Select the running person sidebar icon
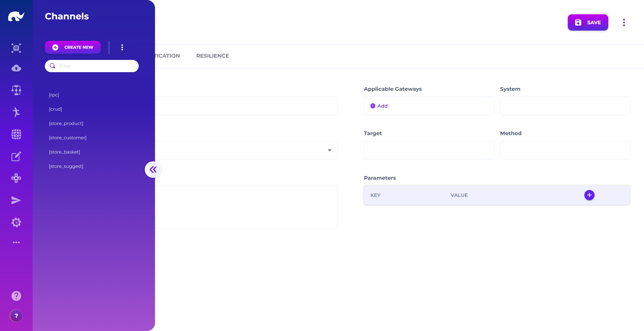The image size is (644, 331). coord(16,112)
